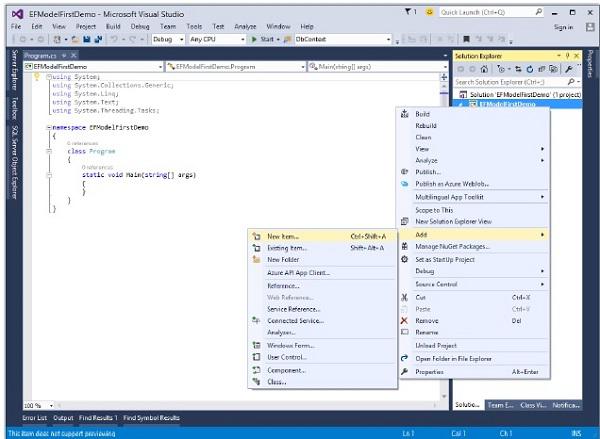Click the Start debugging play icon

254,39
